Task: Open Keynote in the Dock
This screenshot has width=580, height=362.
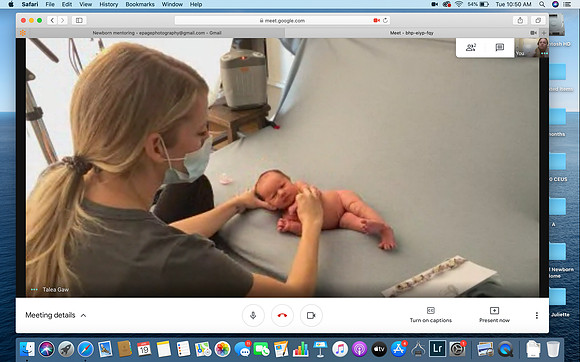Action: pos(320,349)
